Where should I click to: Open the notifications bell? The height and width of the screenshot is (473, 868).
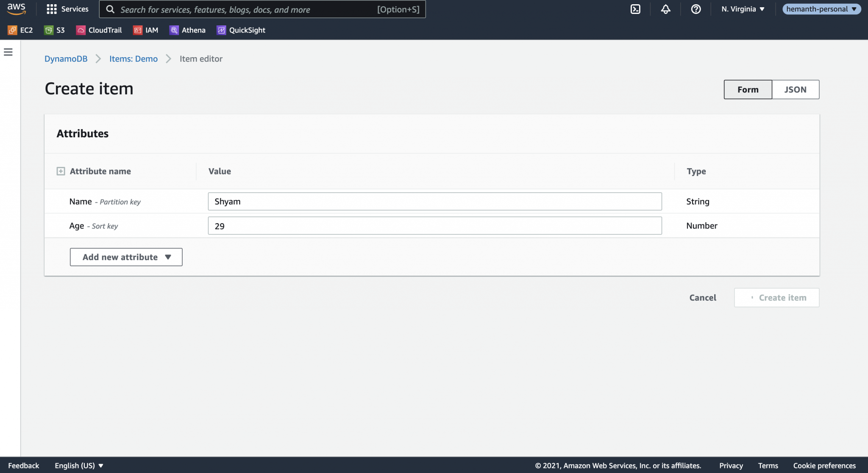coord(665,9)
